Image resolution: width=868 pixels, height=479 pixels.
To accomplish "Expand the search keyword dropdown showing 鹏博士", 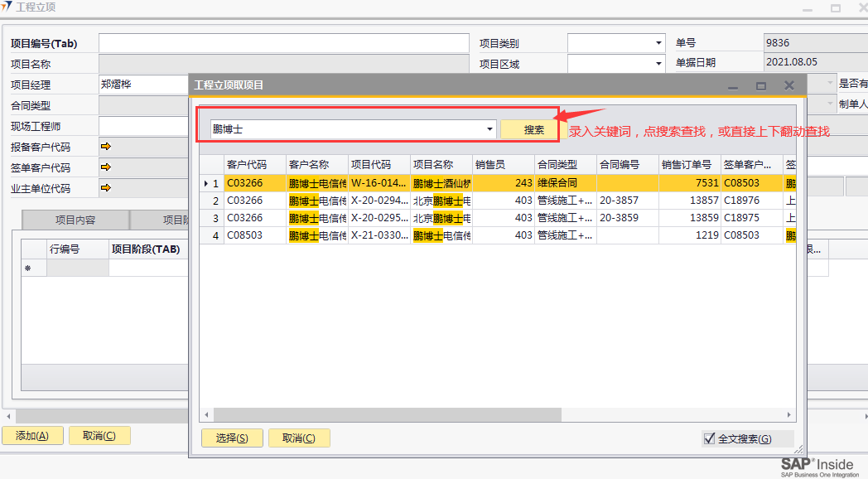I will (x=489, y=129).
